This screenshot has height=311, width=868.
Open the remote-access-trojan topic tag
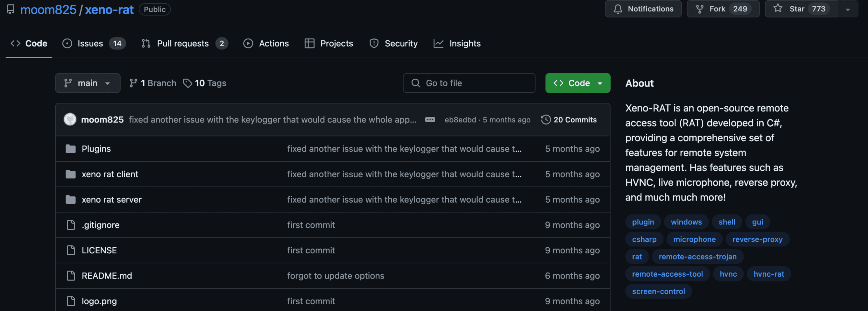[x=697, y=257]
